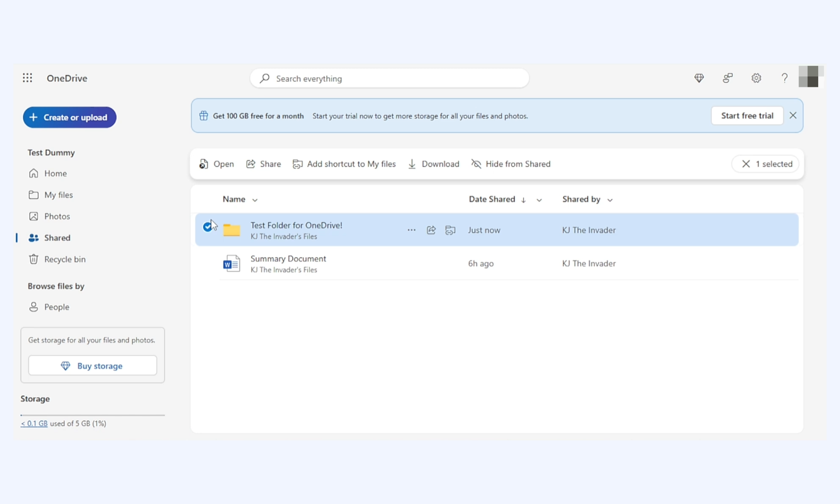The image size is (840, 504).
Task: Open the account profile picture
Action: click(x=811, y=76)
